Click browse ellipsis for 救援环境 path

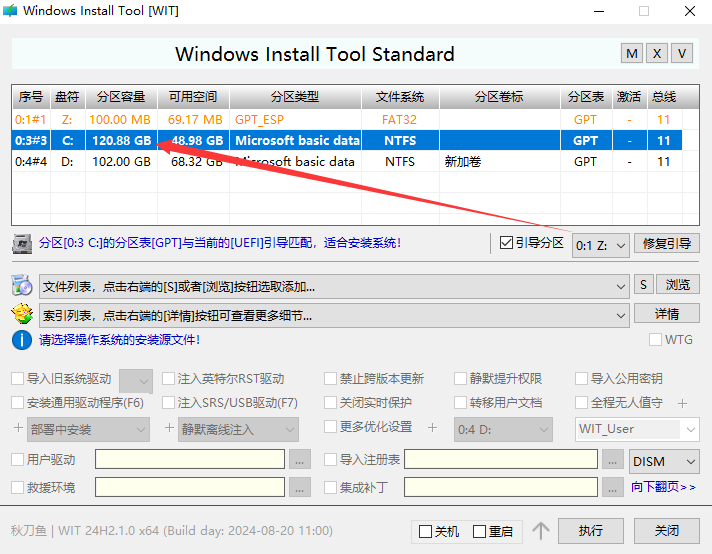tap(299, 487)
